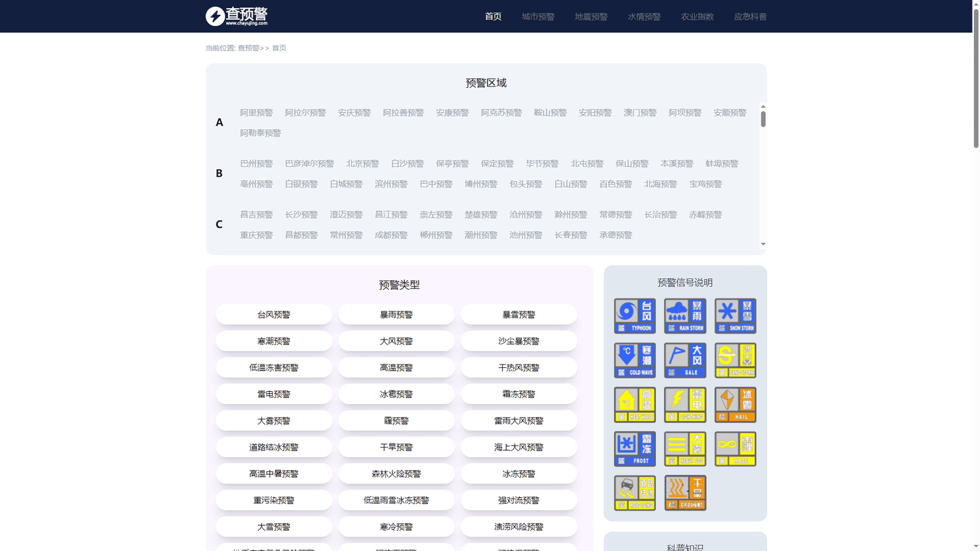Choose the 冰雹预警 type button

pos(397,394)
